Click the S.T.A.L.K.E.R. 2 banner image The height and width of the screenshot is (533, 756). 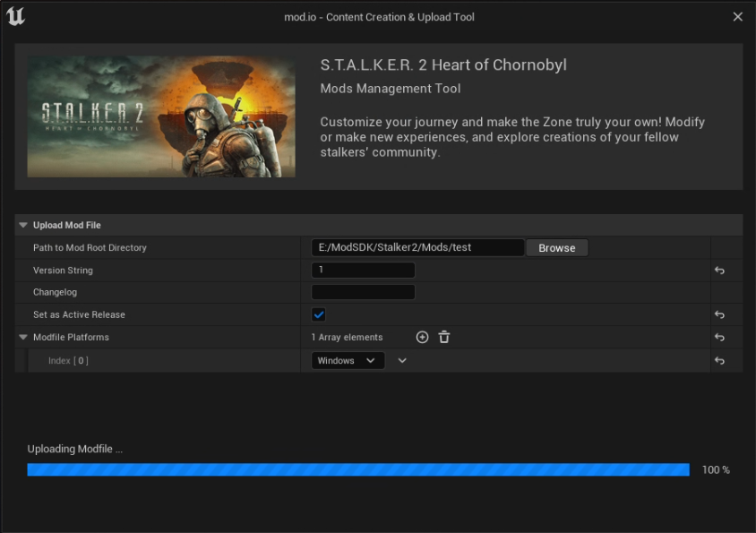tap(161, 117)
